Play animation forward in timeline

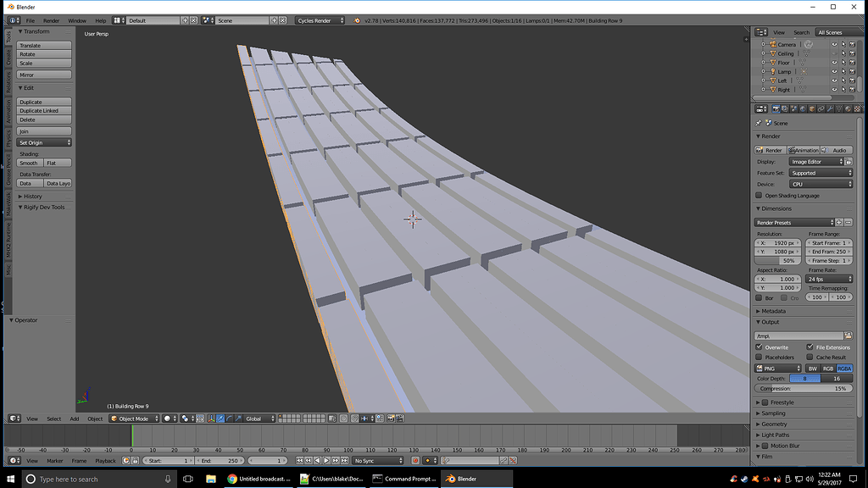[x=326, y=460]
